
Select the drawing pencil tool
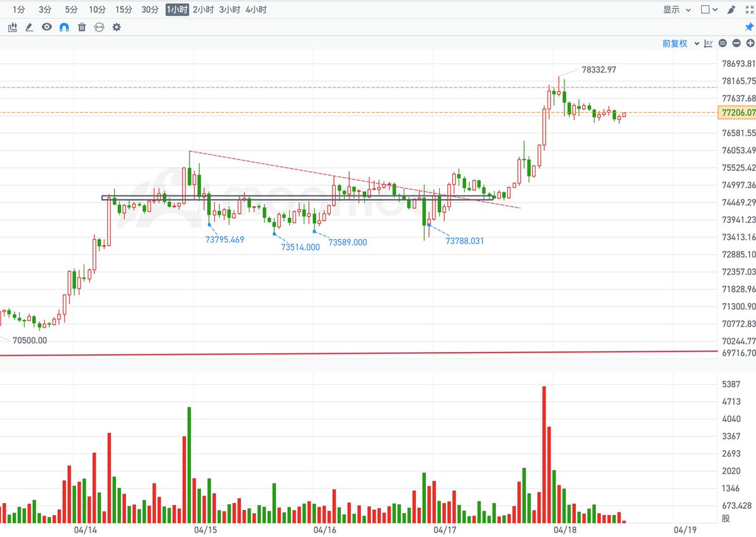pyautogui.click(x=29, y=27)
